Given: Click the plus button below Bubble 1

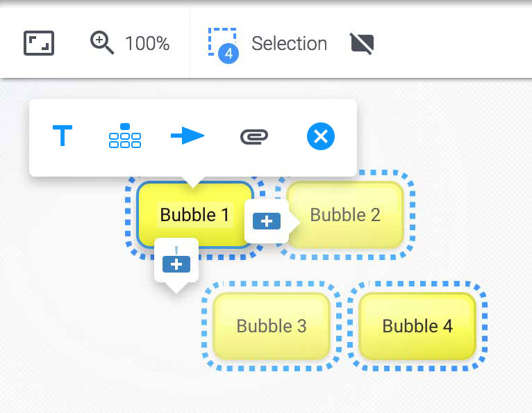Looking at the screenshot, I should pyautogui.click(x=176, y=264).
